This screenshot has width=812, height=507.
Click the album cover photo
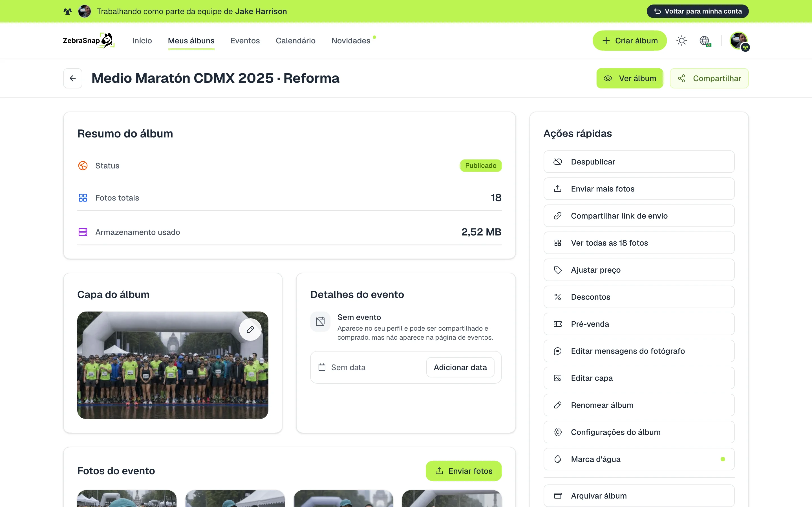click(173, 365)
